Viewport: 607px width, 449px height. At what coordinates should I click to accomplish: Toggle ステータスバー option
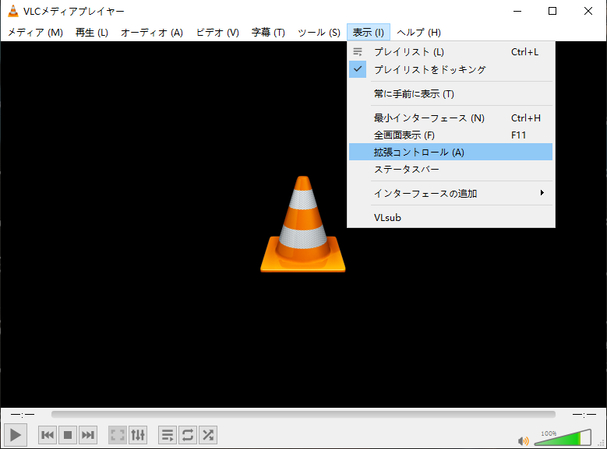click(x=451, y=169)
